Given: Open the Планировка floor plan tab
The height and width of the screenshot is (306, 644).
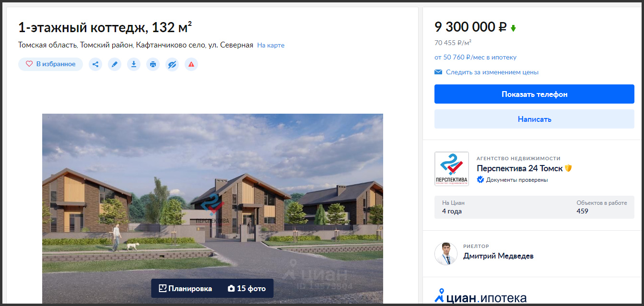Looking at the screenshot, I should [185, 289].
